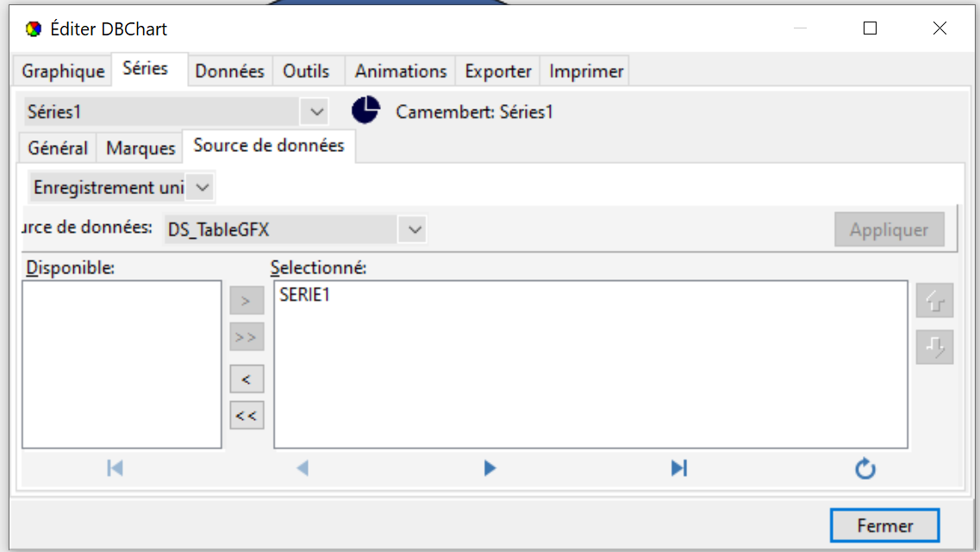This screenshot has width=980, height=552.
Task: Select SERIE1 in the Selectionné list
Action: (x=305, y=295)
